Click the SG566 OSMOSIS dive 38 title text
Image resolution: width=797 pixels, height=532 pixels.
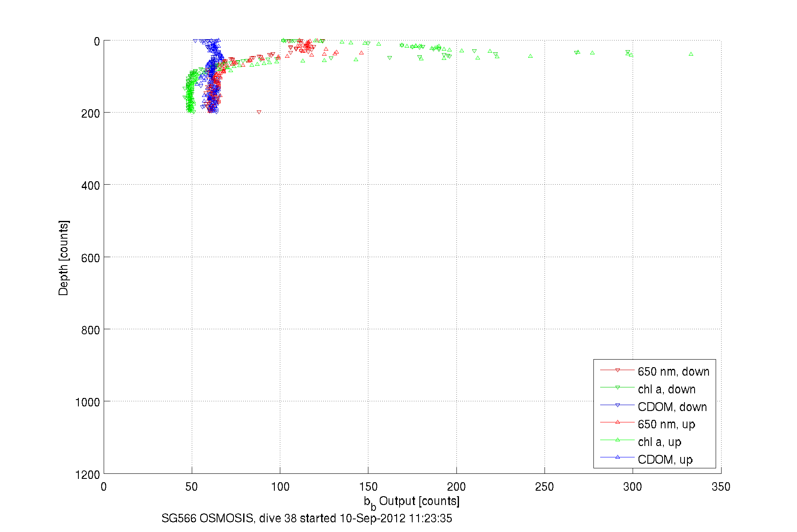click(x=307, y=518)
